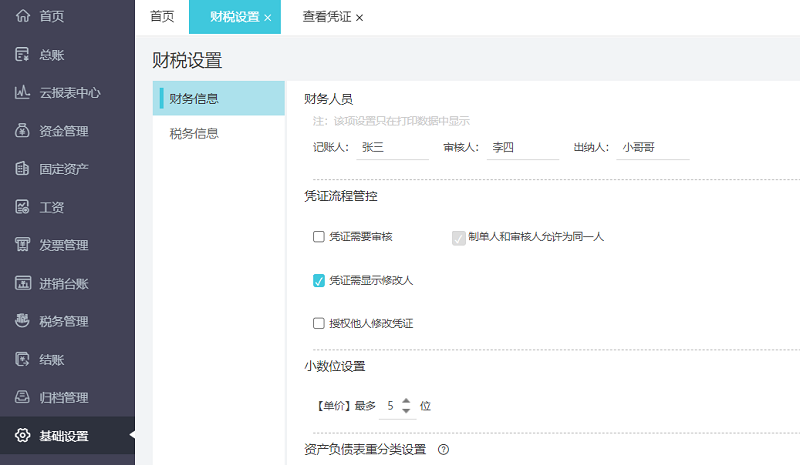Screen dimensions: 800x465
Task: Decrease 单价 decimal places with down arrow
Action: (x=406, y=411)
